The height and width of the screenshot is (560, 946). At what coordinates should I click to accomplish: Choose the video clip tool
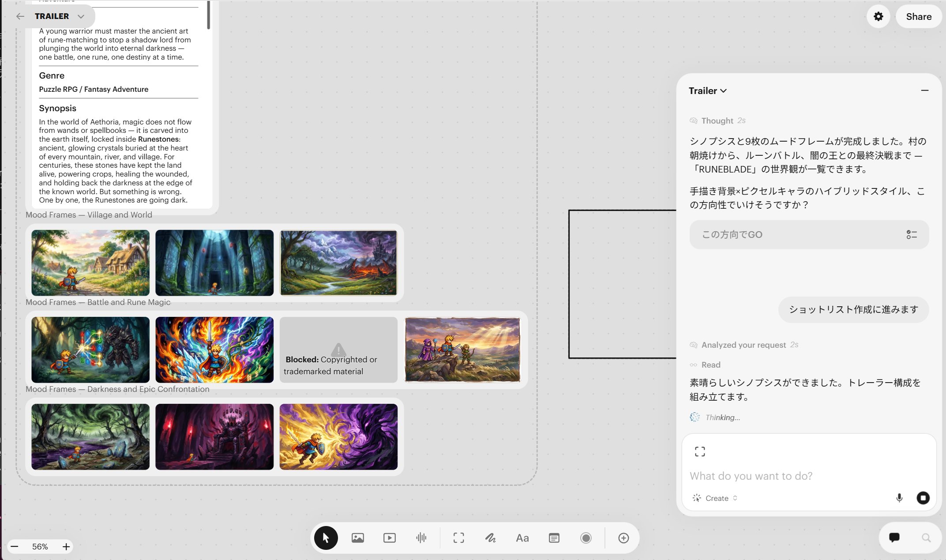pyautogui.click(x=389, y=537)
